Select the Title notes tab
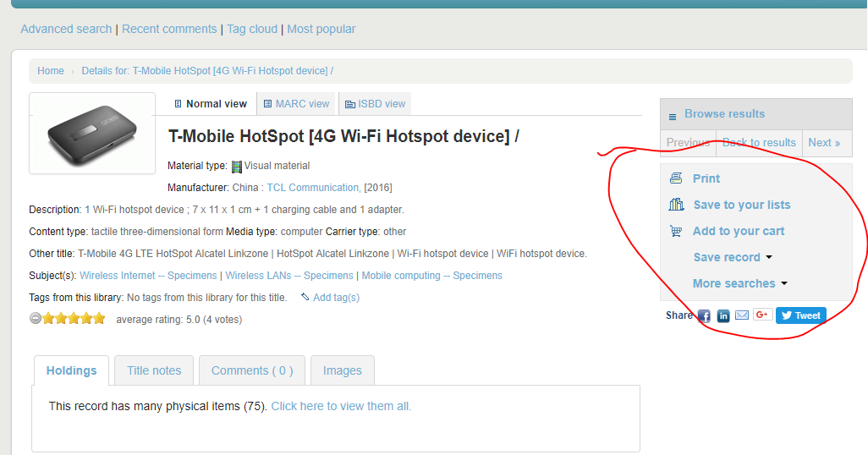Viewport: 868px width, 455px height. 154,370
